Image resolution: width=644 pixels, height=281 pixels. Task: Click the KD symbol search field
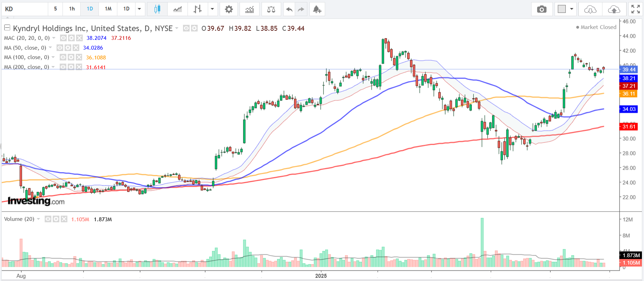tap(25, 9)
